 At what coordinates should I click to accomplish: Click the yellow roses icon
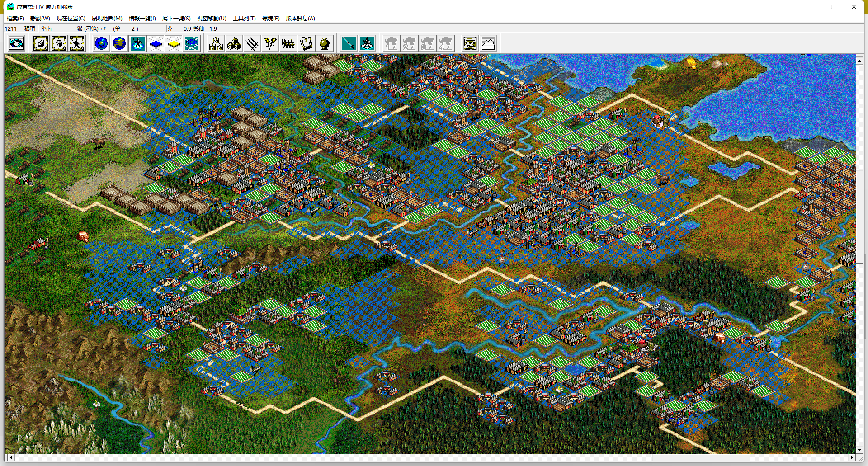pyautogui.click(x=270, y=44)
